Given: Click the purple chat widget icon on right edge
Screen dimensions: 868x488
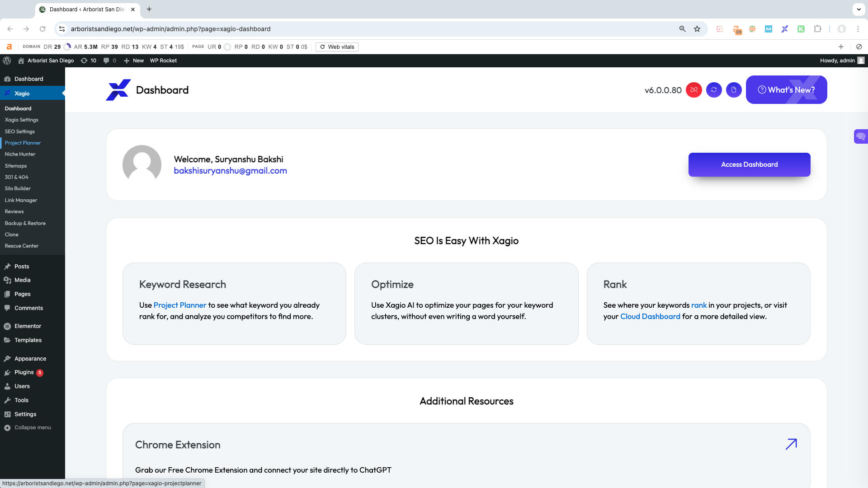Looking at the screenshot, I should (860, 136).
